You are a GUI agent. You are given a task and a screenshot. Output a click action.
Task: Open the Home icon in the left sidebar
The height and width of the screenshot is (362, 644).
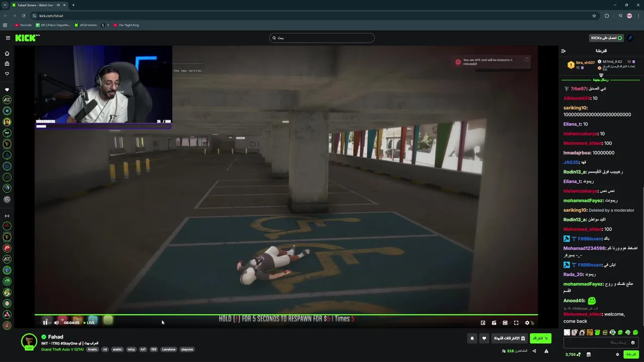coord(7,53)
